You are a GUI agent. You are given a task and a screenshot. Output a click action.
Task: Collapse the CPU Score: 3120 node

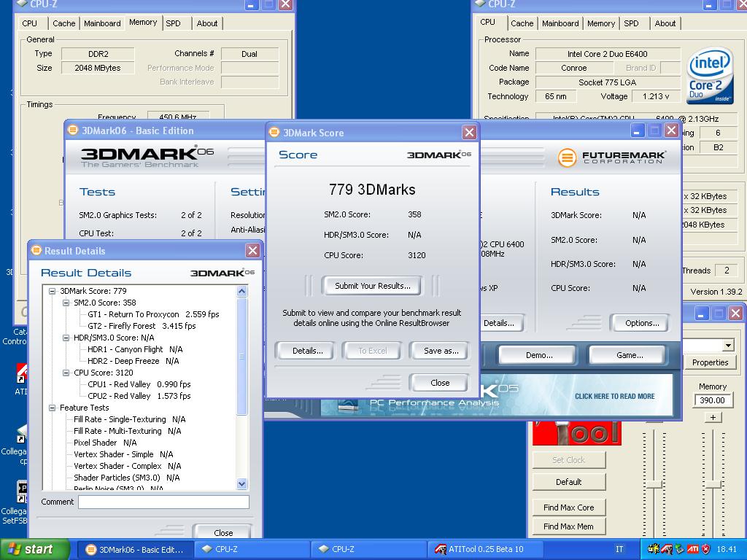coord(66,373)
